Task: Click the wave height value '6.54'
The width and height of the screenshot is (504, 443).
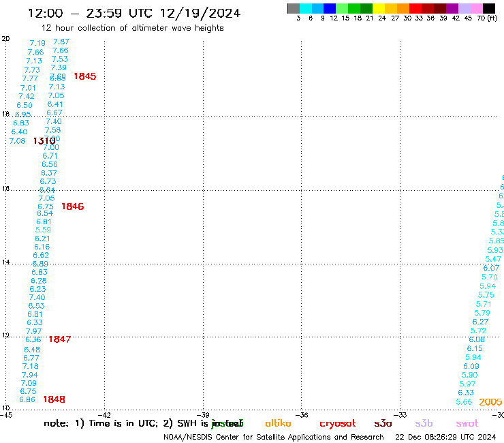Action: tap(45, 213)
